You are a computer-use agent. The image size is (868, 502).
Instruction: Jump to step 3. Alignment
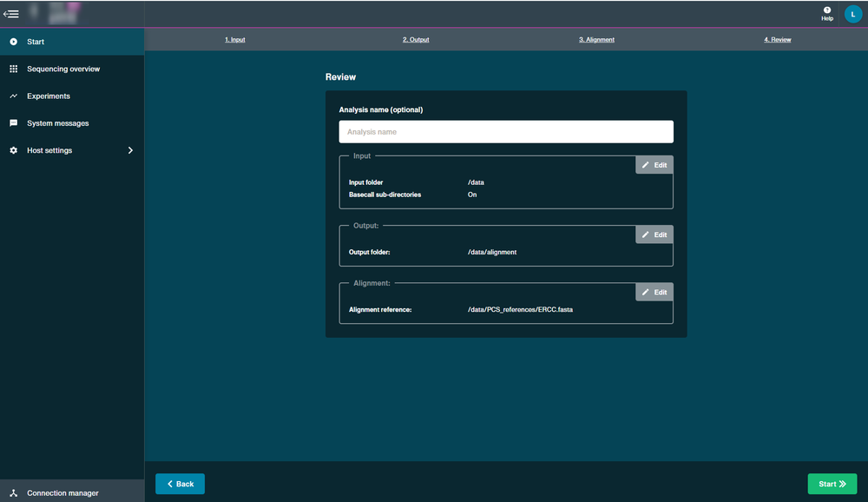[597, 39]
